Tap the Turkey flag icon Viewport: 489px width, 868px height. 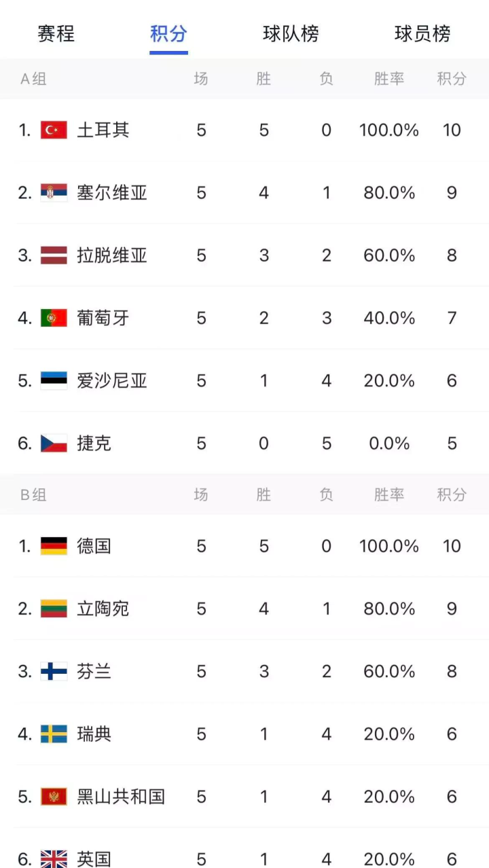(54, 130)
